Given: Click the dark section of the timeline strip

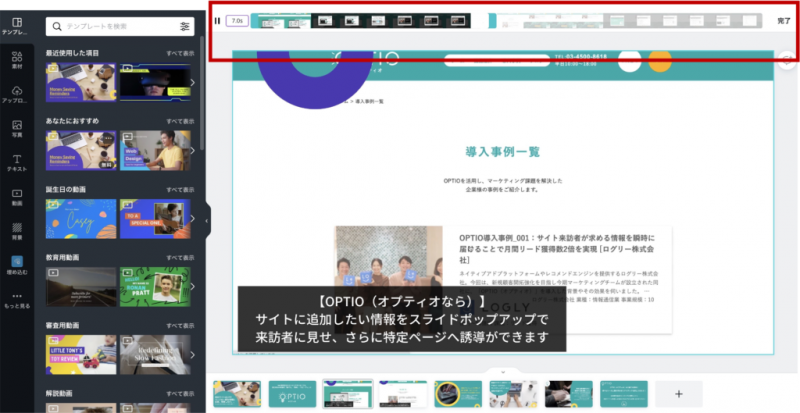Looking at the screenshot, I should (x=391, y=21).
